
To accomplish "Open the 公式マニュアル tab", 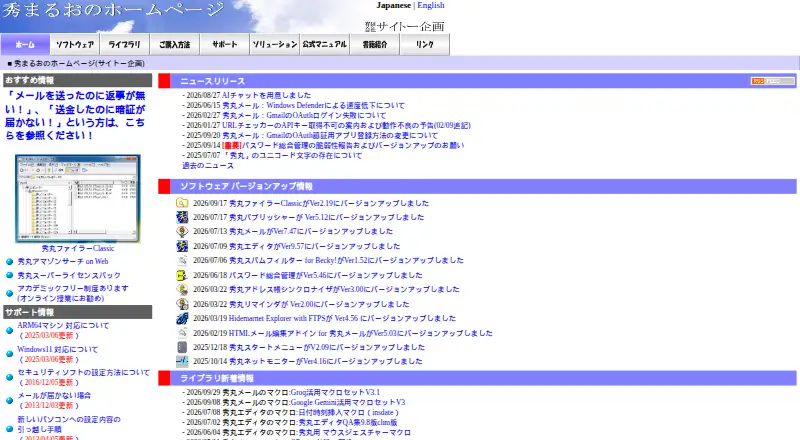I will pos(324,44).
